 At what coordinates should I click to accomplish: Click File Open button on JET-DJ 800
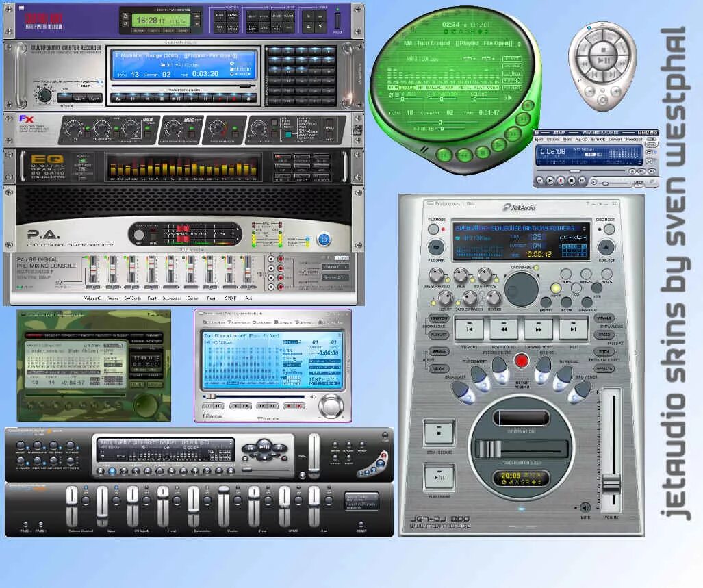435,247
